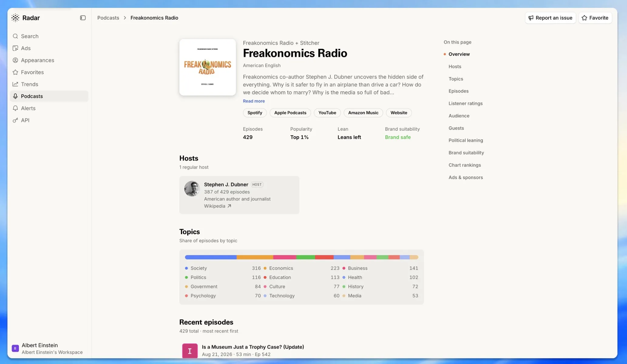Click the Technology topic legend row
627x364 pixels.
[x=301, y=296]
